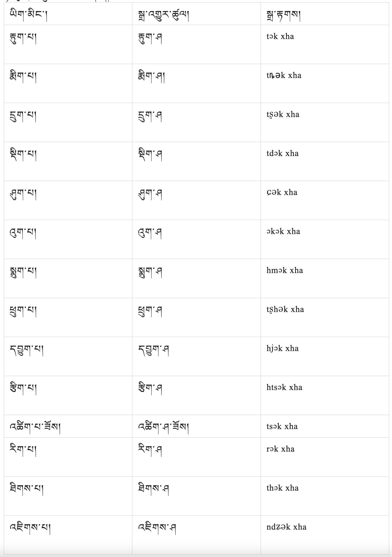Click the 'ɕək xha' phonetic entry
Image resolution: width=392 pixels, height=557 pixels.
[x=282, y=192]
